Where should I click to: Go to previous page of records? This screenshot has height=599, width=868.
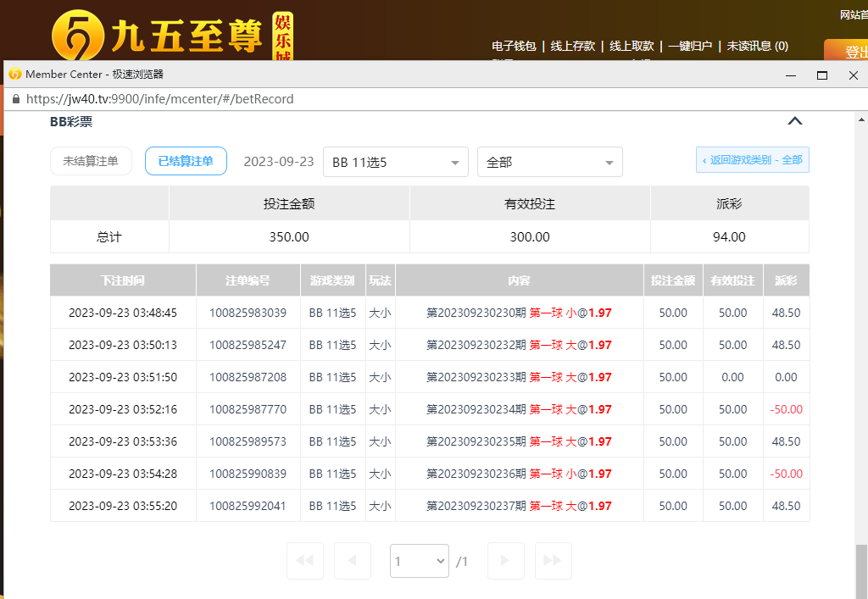pos(353,561)
